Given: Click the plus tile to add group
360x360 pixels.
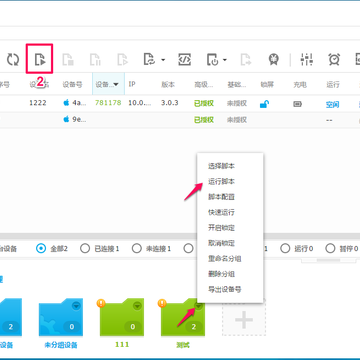Looking at the screenshot, I should 244,319.
